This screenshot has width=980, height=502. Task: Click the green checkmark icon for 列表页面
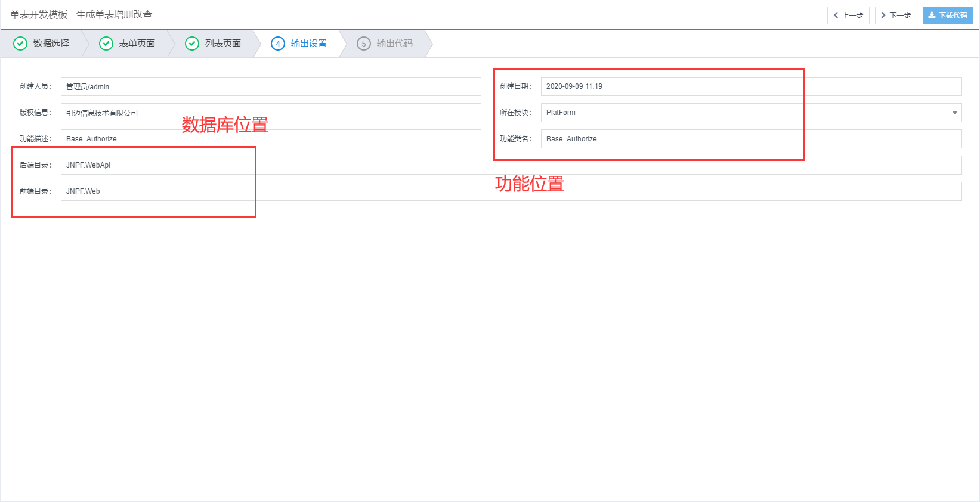point(192,44)
